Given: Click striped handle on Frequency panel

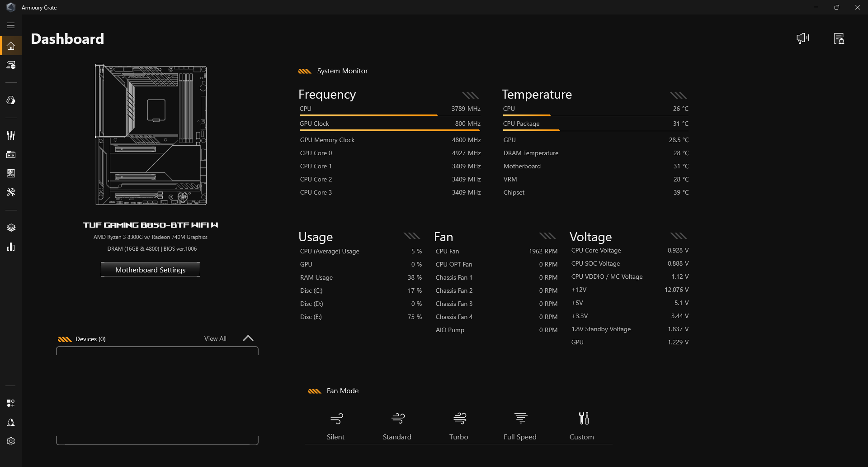Looking at the screenshot, I should 471,95.
